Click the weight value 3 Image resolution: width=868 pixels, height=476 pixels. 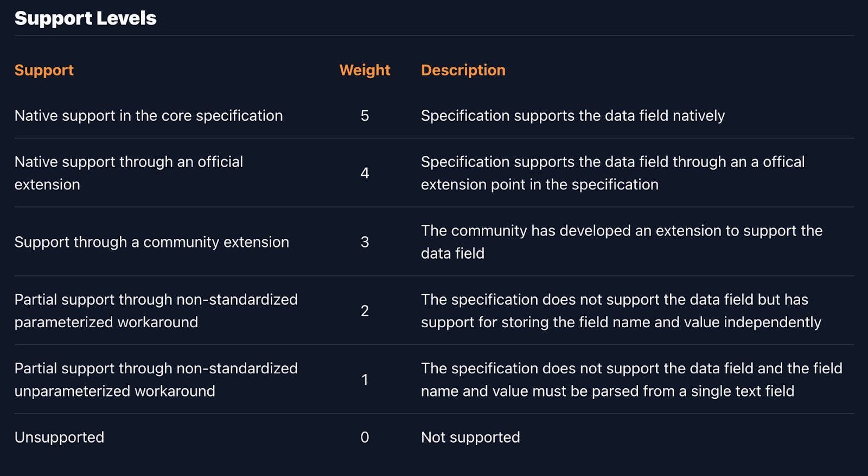point(365,242)
